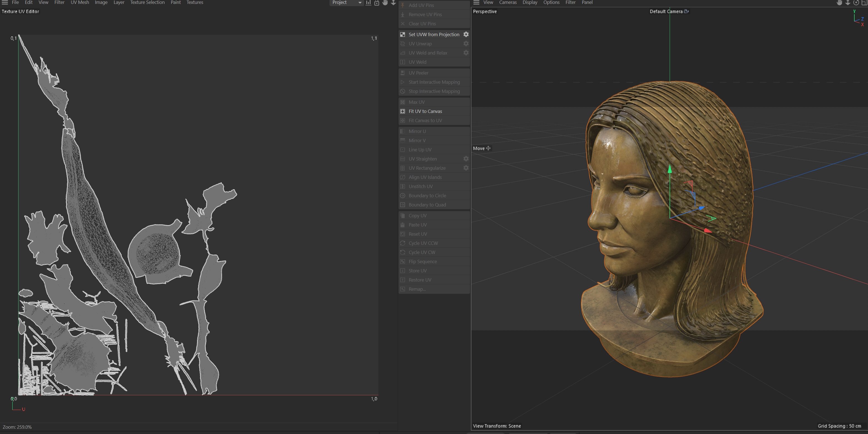Image resolution: width=868 pixels, height=434 pixels.
Task: Click the Set UVW from Projection checkerboard icon
Action: click(x=402, y=34)
